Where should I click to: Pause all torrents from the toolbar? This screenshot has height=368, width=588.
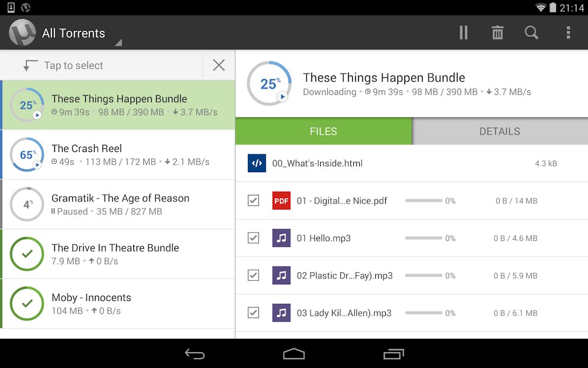coord(463,33)
